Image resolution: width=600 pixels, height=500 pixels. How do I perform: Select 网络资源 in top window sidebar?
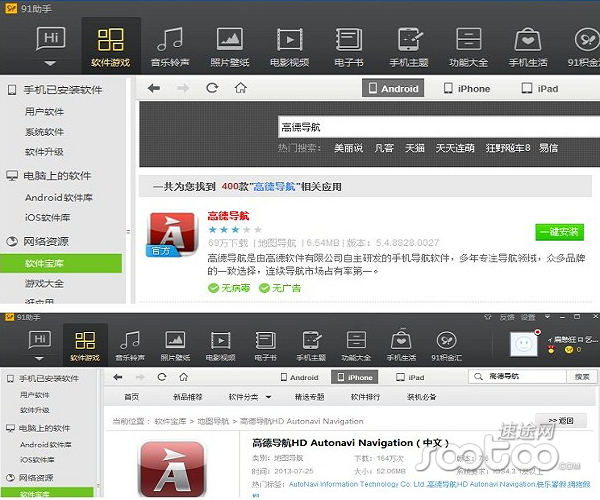pyautogui.click(x=38, y=241)
